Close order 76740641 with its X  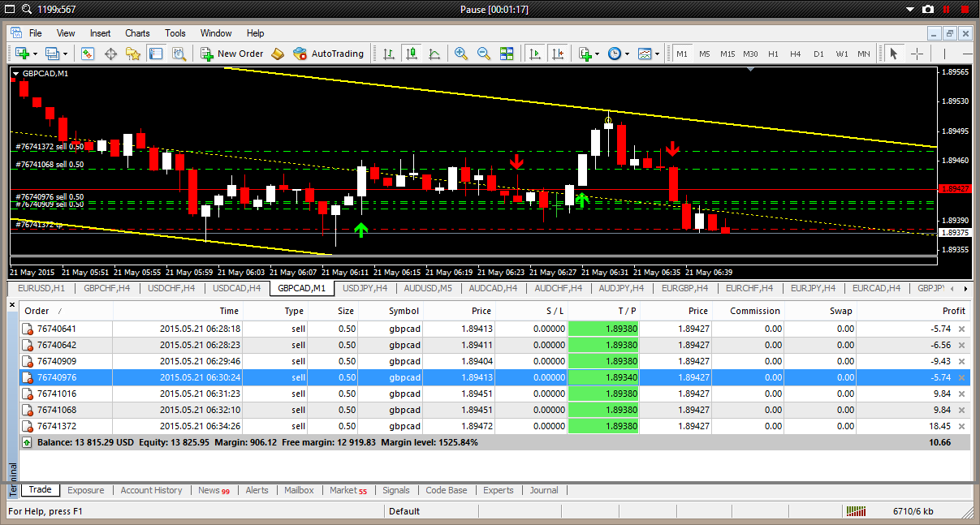click(961, 329)
